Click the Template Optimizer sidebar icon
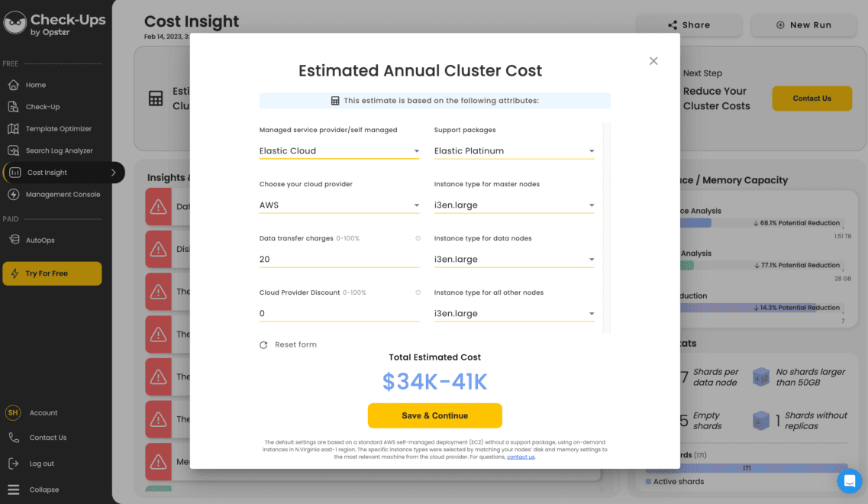The width and height of the screenshot is (868, 504). point(13,128)
